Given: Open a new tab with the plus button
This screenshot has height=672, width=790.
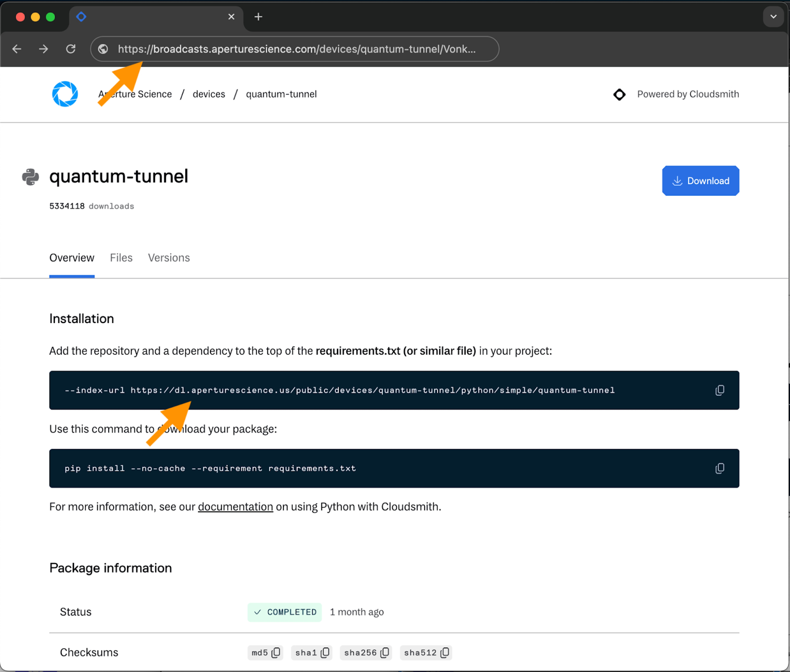Looking at the screenshot, I should coord(258,17).
